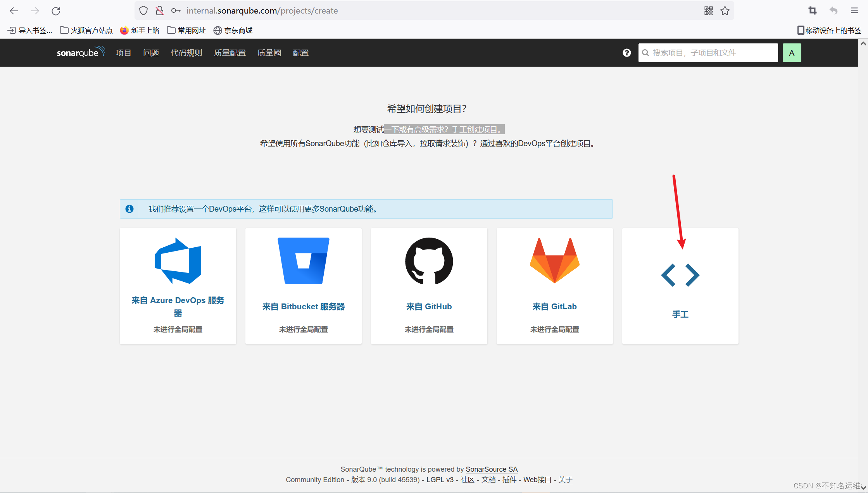The height and width of the screenshot is (493, 868).
Task: Expand the 常用网址 bookmarks folder
Action: (x=186, y=30)
